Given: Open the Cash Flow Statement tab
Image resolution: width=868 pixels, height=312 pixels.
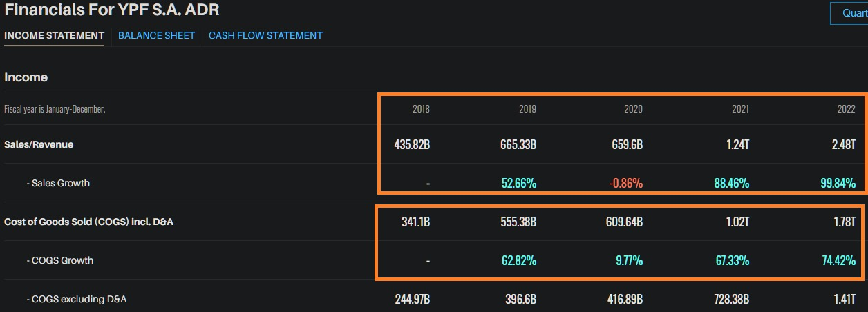Looking at the screenshot, I should click(x=265, y=35).
